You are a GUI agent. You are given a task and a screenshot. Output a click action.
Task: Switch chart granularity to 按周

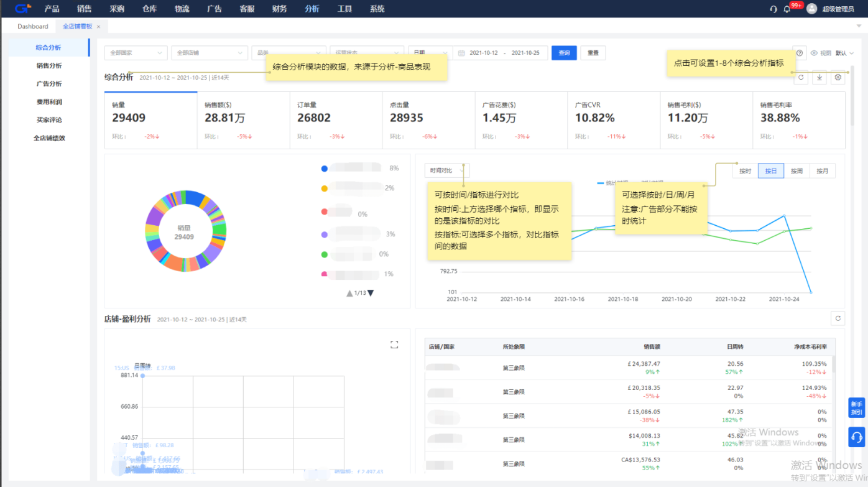point(796,171)
